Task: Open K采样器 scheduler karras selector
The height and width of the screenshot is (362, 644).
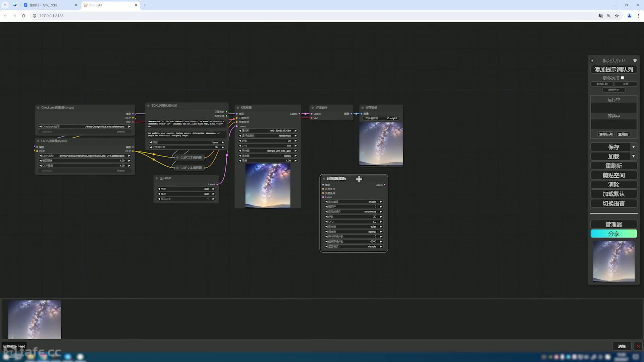Action: 268,156
